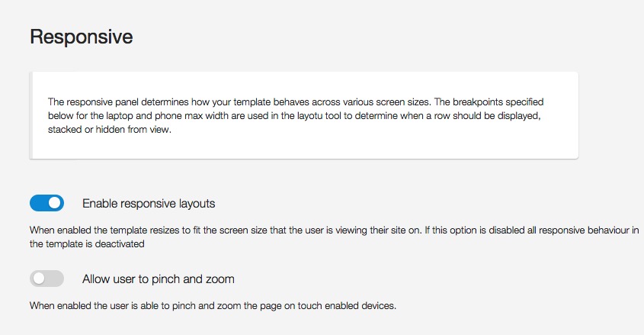Click "the template is deactivated" text
The height and width of the screenshot is (335, 644).
(x=87, y=244)
